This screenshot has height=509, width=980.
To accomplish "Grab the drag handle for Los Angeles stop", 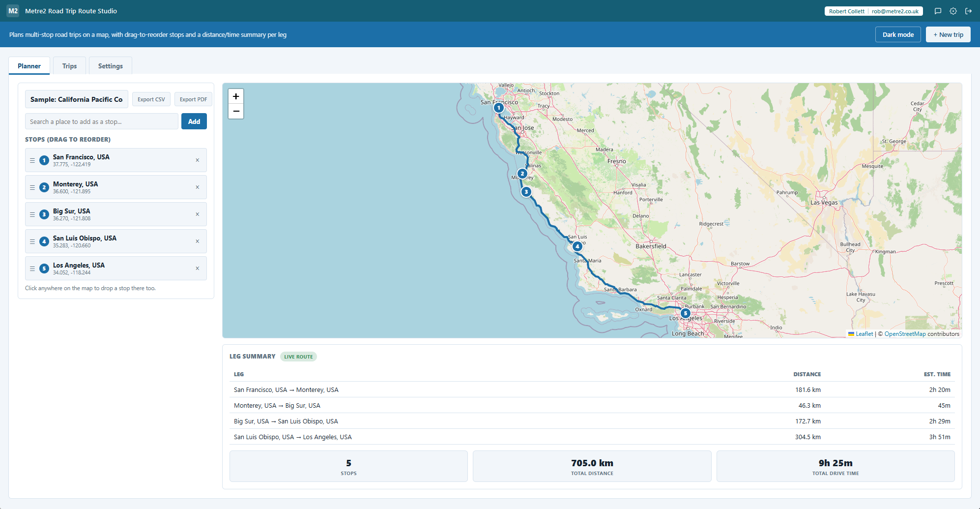I will click(x=32, y=269).
